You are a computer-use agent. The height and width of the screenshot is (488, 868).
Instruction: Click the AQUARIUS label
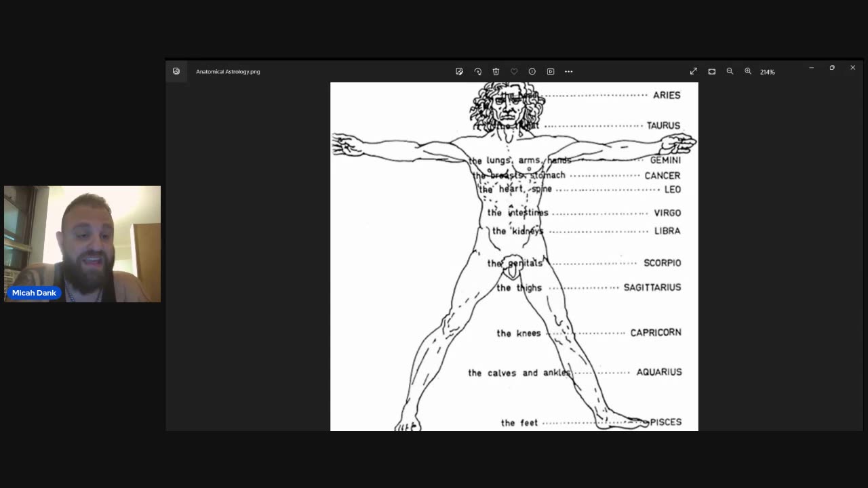[659, 372]
